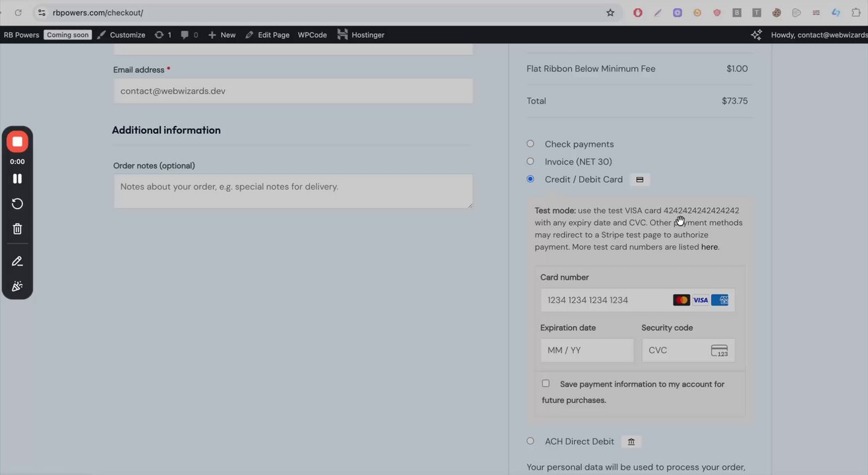868x475 pixels.
Task: Open the gray T extension
Action: coord(757,13)
